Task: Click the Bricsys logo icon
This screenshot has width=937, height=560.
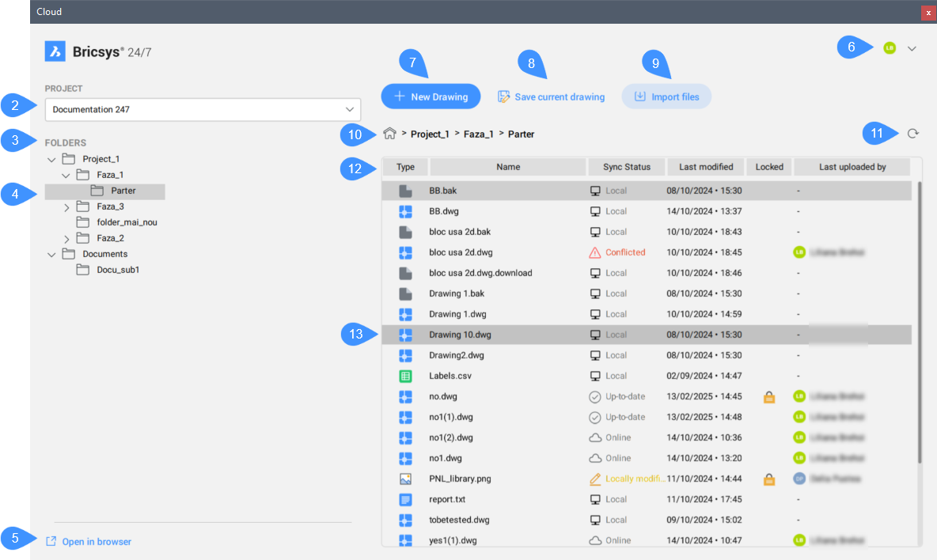Action: tap(55, 51)
